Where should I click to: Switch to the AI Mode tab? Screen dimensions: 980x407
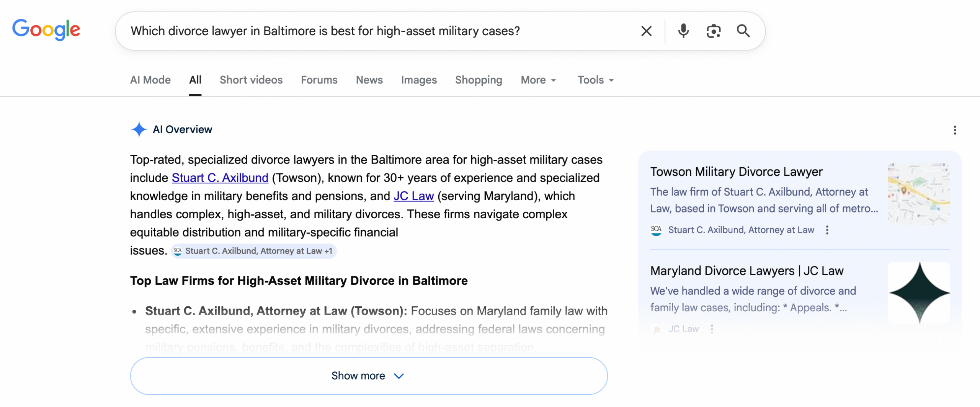[150, 80]
